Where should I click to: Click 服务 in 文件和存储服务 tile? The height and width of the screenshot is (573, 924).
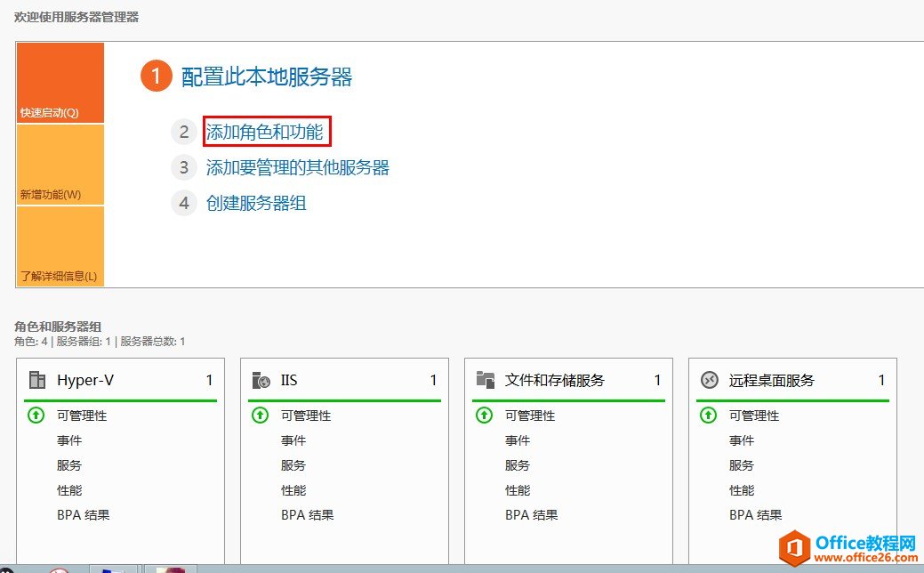click(517, 465)
